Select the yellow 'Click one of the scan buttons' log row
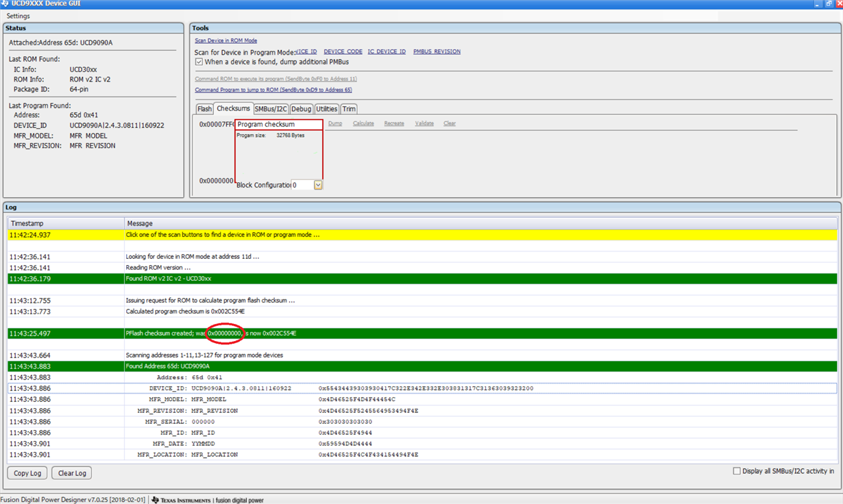The image size is (843, 504). pyautogui.click(x=422, y=235)
